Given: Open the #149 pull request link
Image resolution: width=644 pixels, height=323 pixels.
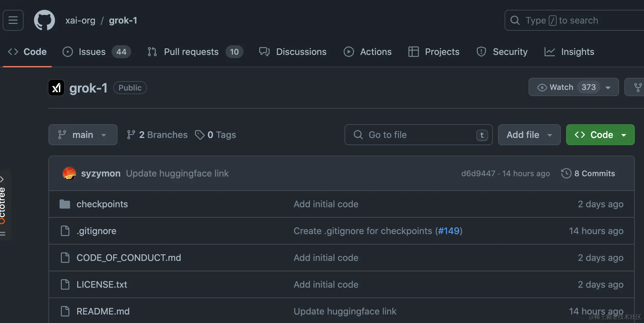Looking at the screenshot, I should click(449, 231).
